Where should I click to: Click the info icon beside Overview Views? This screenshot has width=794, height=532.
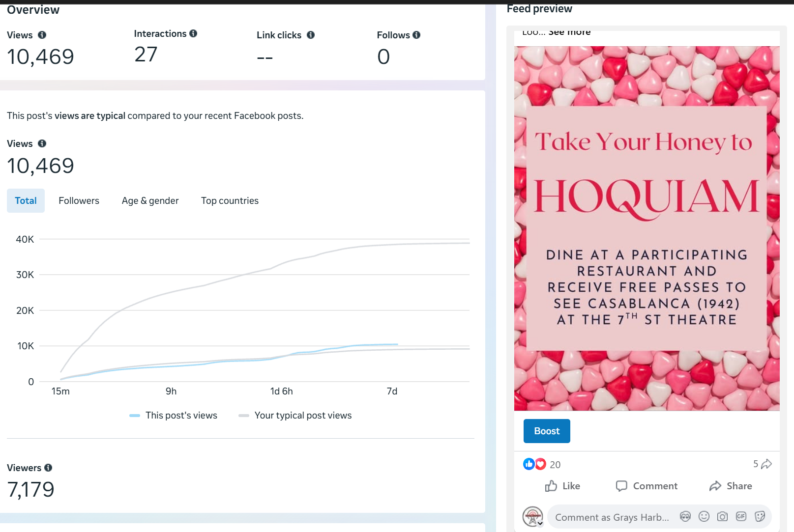42,35
